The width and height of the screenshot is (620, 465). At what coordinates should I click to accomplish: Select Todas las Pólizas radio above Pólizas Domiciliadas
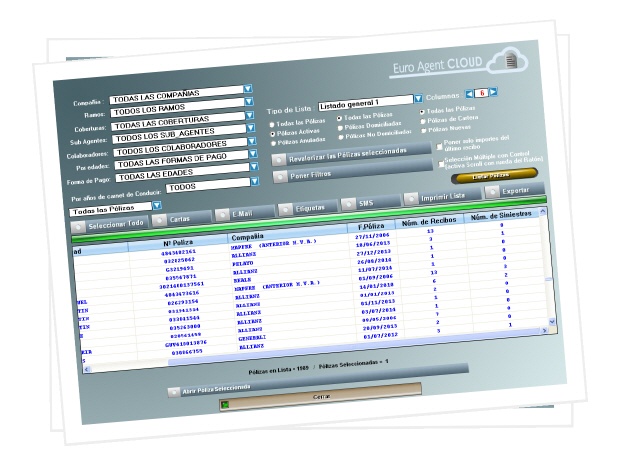click(339, 118)
